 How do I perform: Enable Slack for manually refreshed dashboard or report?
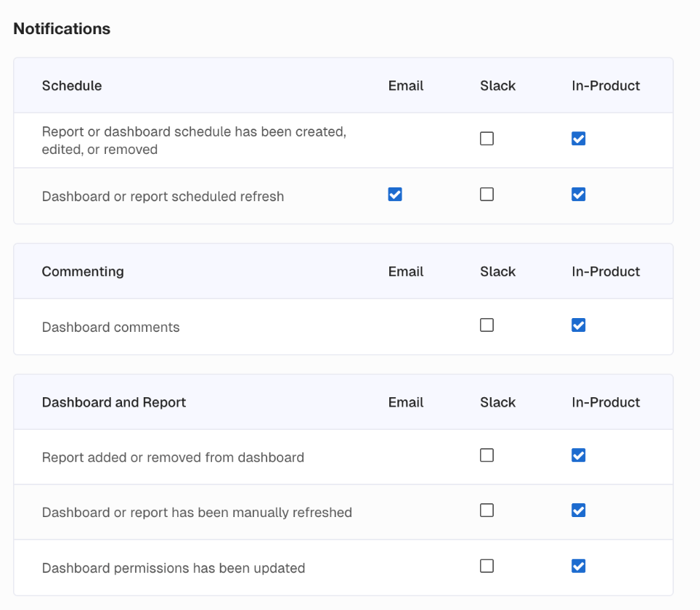487,511
